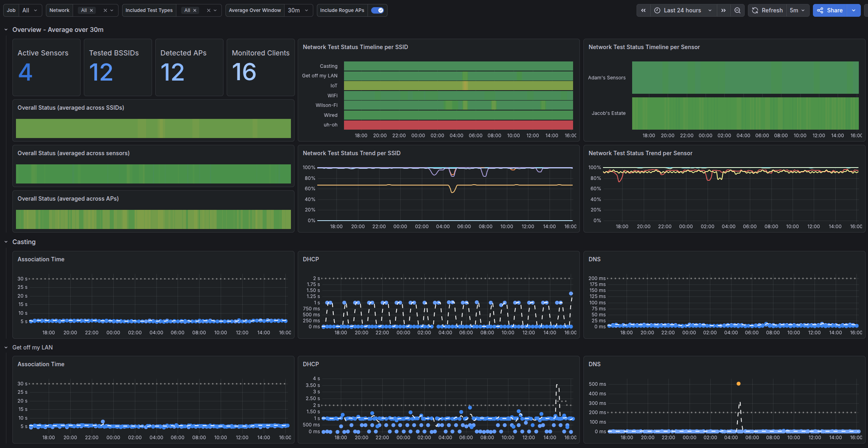Click the Casting row in SSID timeline
This screenshot has width=868, height=448.
click(x=458, y=66)
